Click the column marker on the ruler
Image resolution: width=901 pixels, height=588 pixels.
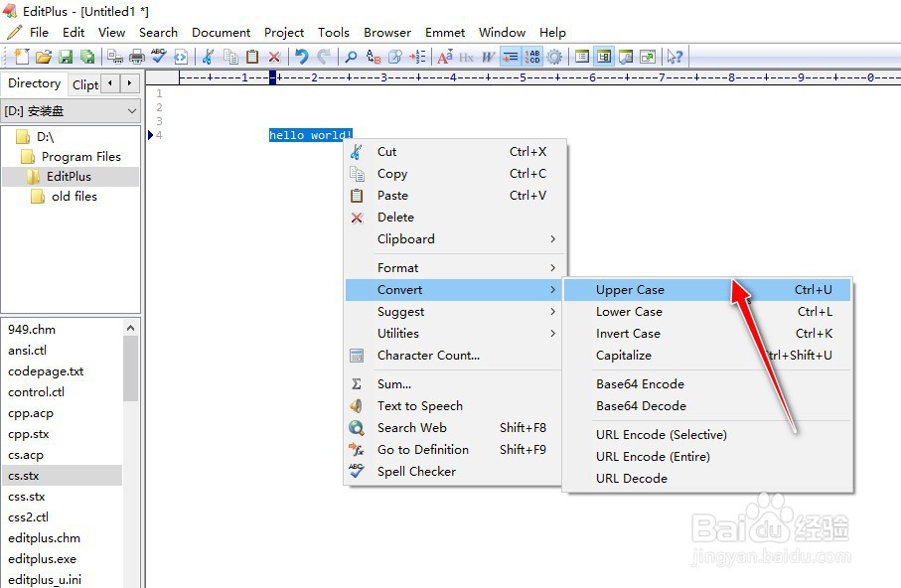pos(272,77)
